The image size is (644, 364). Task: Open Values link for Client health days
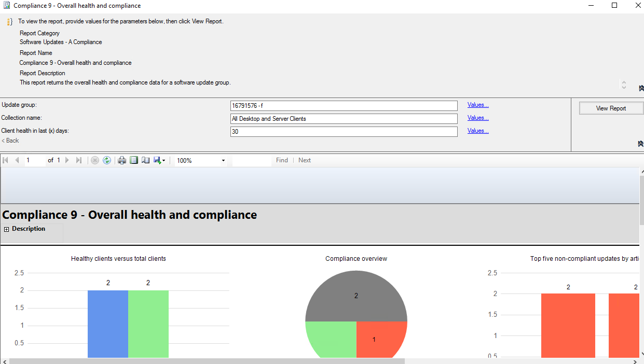pyautogui.click(x=478, y=131)
